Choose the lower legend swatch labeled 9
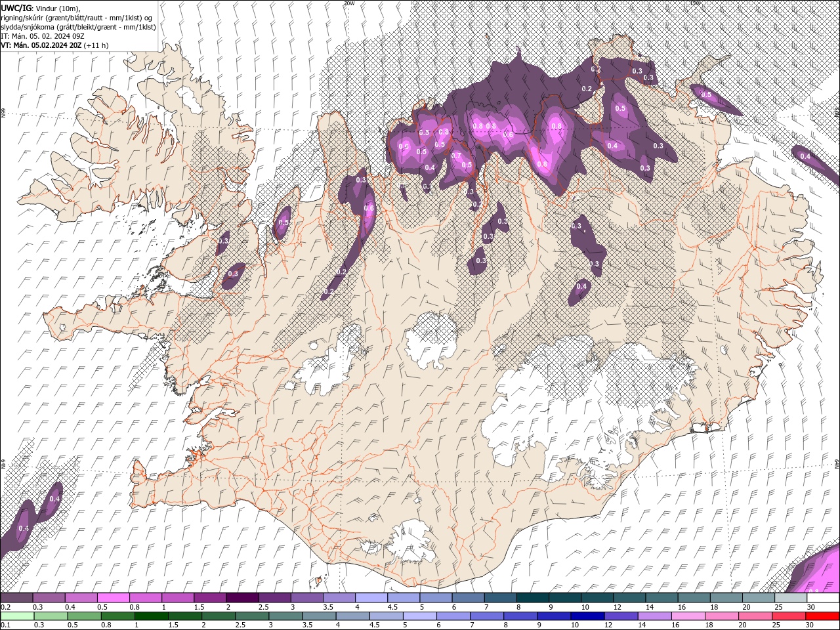The width and height of the screenshot is (840, 630). (x=553, y=616)
